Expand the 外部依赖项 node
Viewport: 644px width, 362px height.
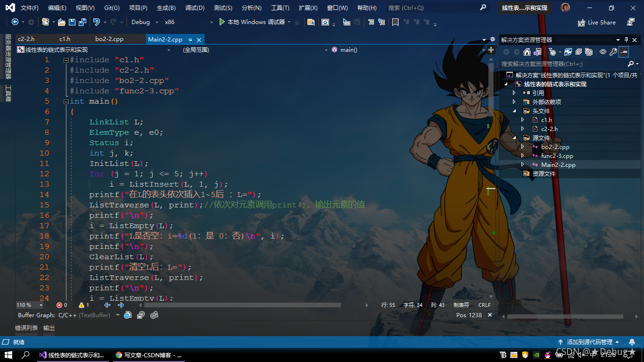[514, 102]
